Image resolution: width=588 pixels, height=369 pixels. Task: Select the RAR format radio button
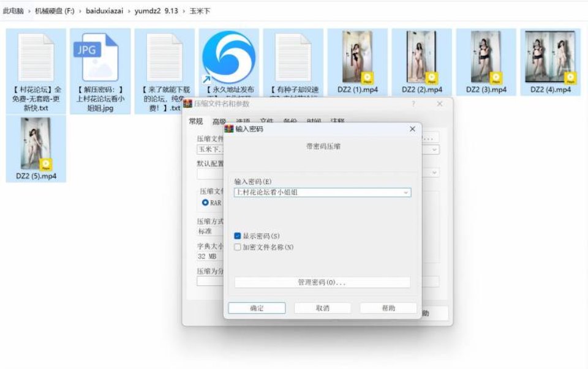(x=205, y=203)
